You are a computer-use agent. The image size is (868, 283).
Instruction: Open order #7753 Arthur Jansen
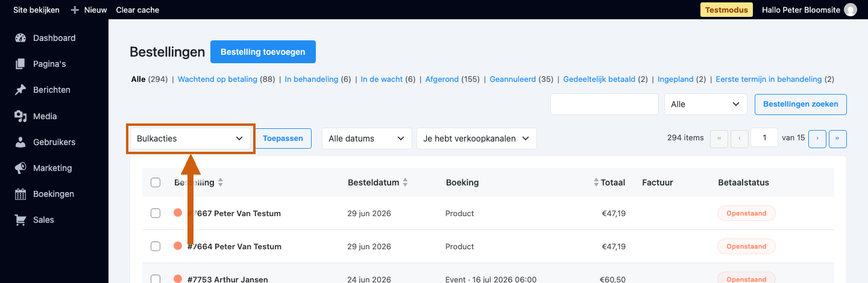pyautogui.click(x=227, y=279)
